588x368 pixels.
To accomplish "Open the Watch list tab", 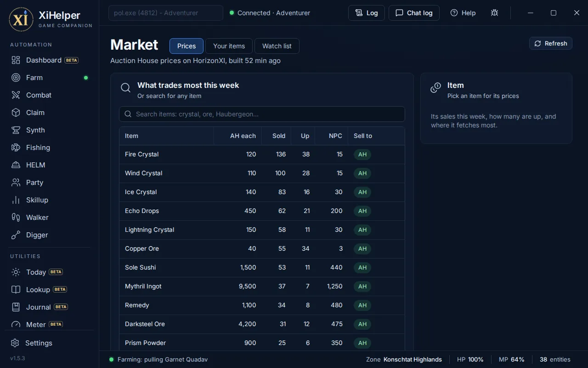I will click(277, 46).
